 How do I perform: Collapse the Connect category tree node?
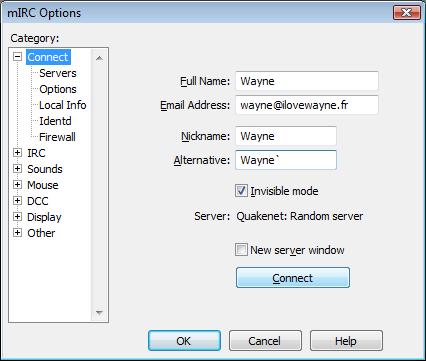(17, 57)
